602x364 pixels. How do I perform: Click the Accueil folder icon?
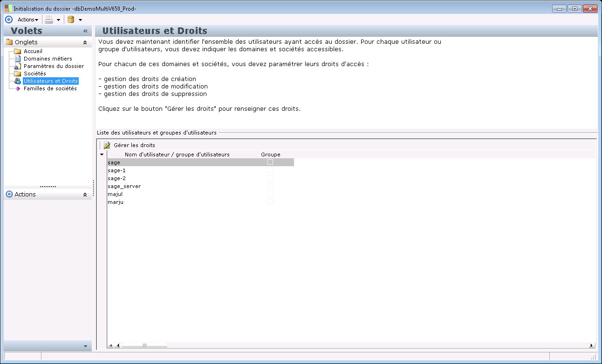click(18, 51)
